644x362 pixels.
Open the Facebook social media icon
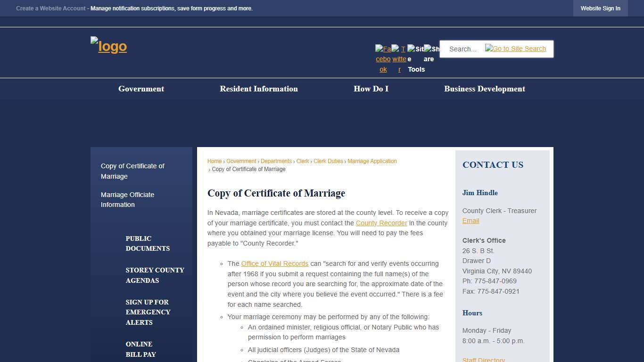tap(382, 58)
